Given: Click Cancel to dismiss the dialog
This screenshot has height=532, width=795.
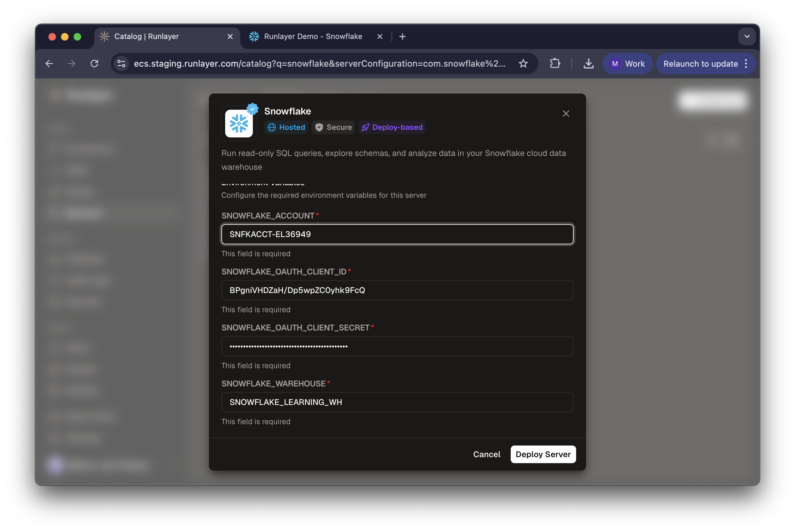Looking at the screenshot, I should [x=486, y=454].
